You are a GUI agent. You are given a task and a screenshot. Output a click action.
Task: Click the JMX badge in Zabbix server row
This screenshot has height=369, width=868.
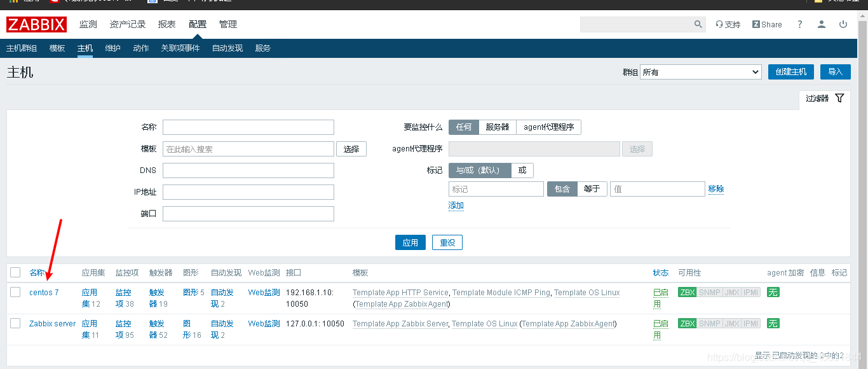pyautogui.click(x=731, y=323)
